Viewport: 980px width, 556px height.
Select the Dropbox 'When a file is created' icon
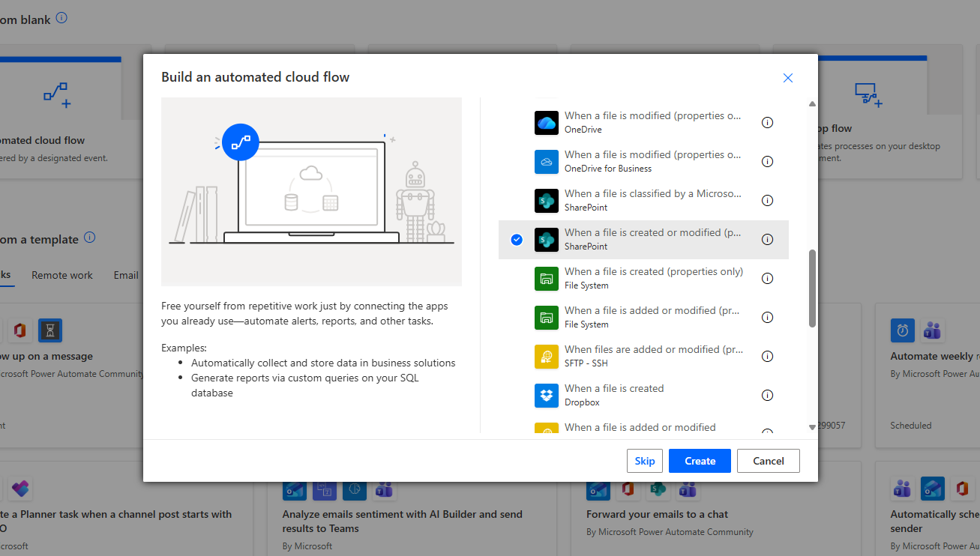(547, 396)
